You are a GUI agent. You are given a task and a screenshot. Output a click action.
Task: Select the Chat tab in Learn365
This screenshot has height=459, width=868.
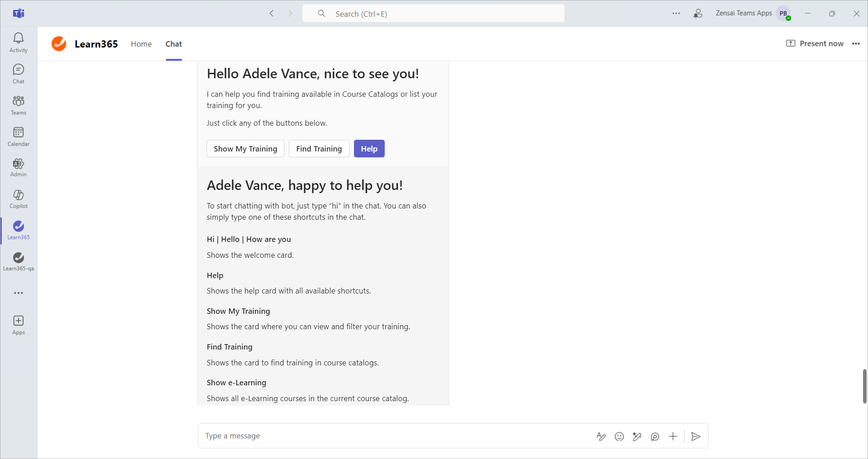point(174,44)
